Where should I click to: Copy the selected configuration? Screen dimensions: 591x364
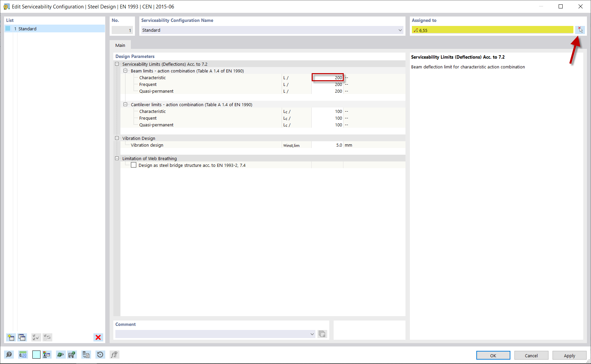[22, 337]
